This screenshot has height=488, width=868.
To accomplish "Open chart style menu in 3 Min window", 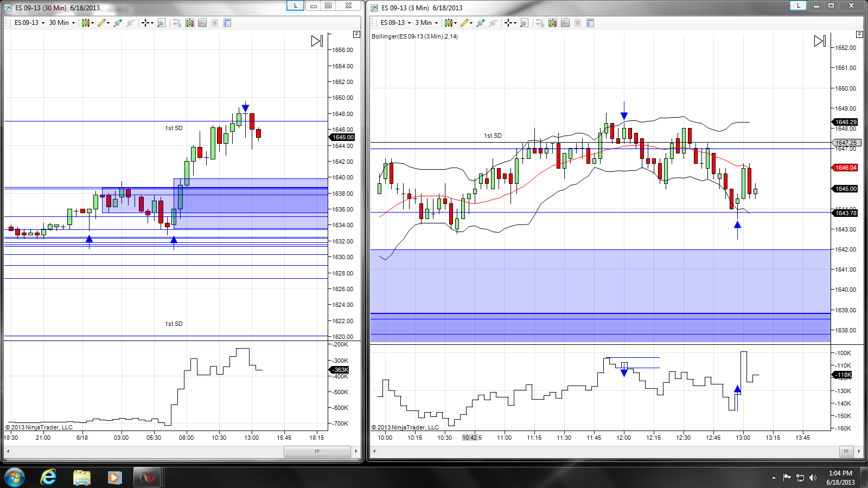I will click(450, 23).
